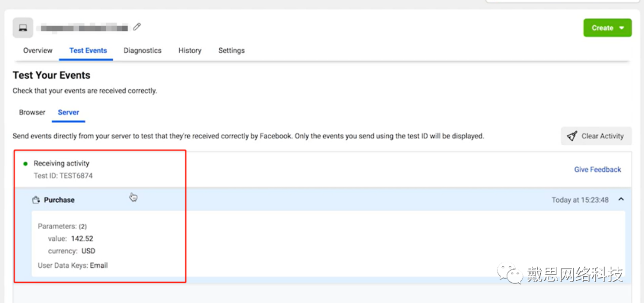Open the Create dropdown button
Viewport: 644px width, 303px height.
pos(608,28)
